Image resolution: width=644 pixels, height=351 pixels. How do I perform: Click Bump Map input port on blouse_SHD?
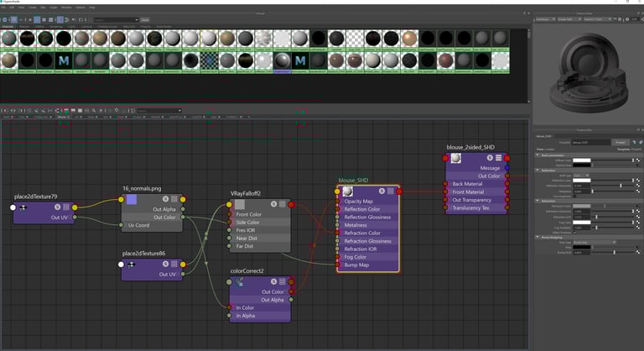337,265
